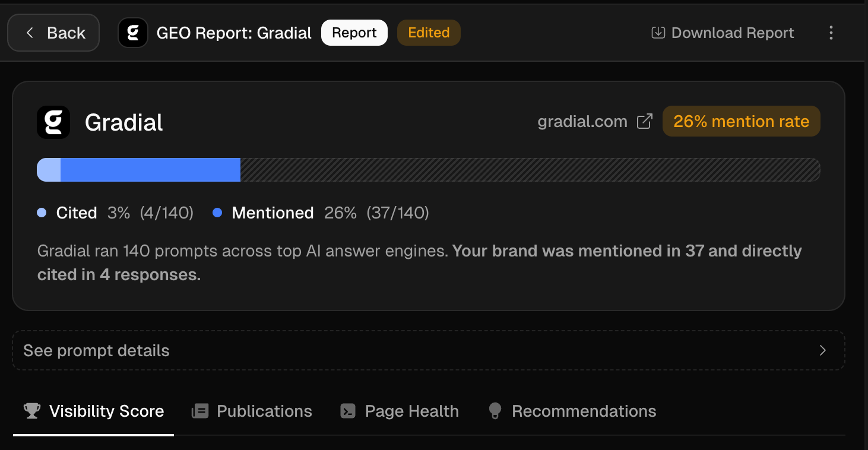The image size is (868, 450).
Task: Click external link icon beside gradial.com
Action: (644, 122)
